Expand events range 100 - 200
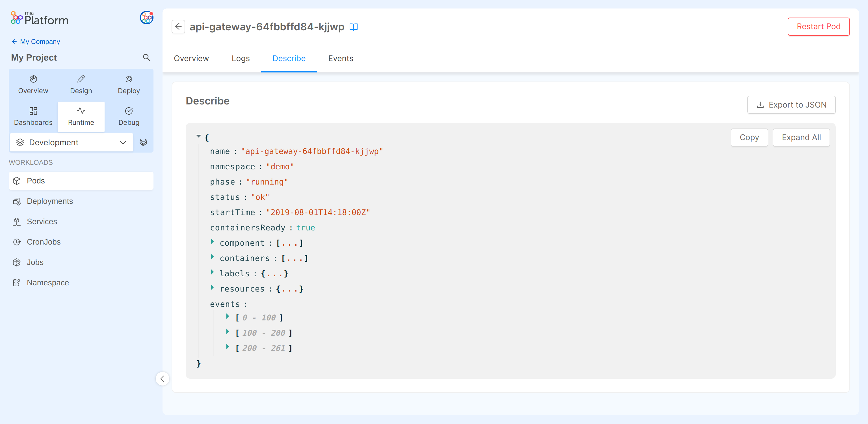868x424 pixels. tap(228, 331)
